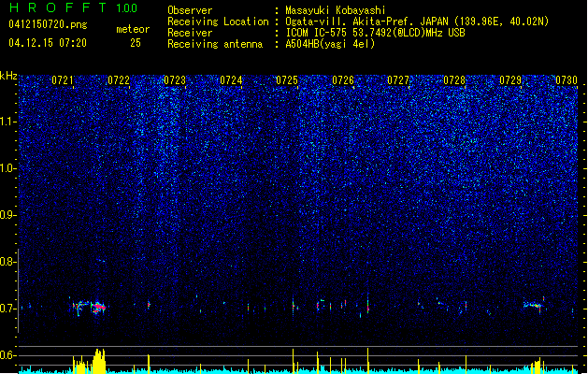Click the Receiving Location line text
The image size is (588, 374).
tap(358, 22)
